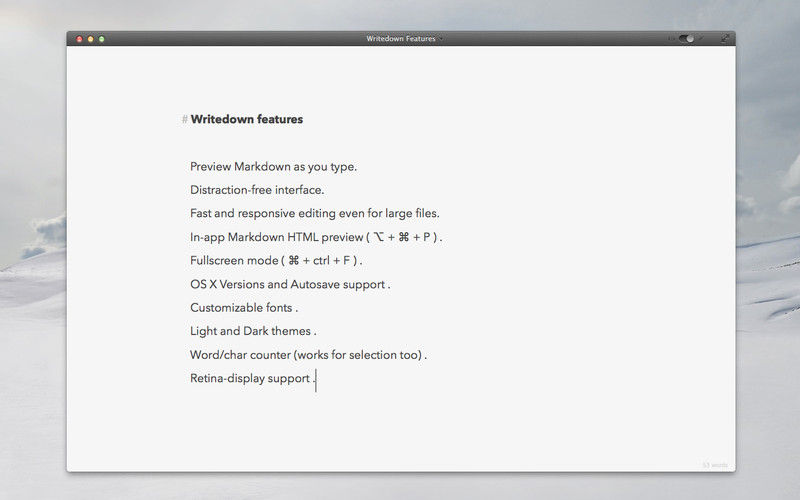The height and width of the screenshot is (500, 800).
Task: Click the 'Fast and responsive editing' line
Action: pos(315,213)
